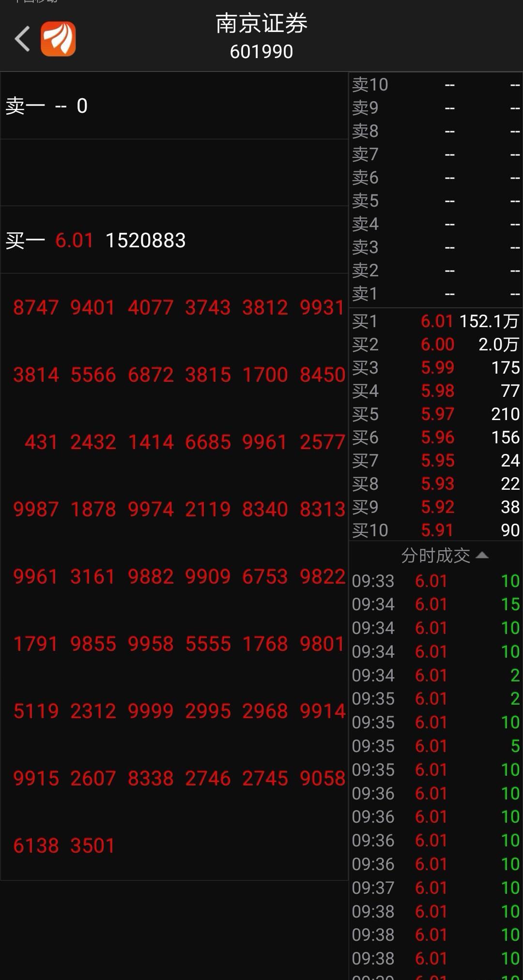The width and height of the screenshot is (523, 980).
Task: Collapse the 分时成交 triangle arrow
Action: 482,555
